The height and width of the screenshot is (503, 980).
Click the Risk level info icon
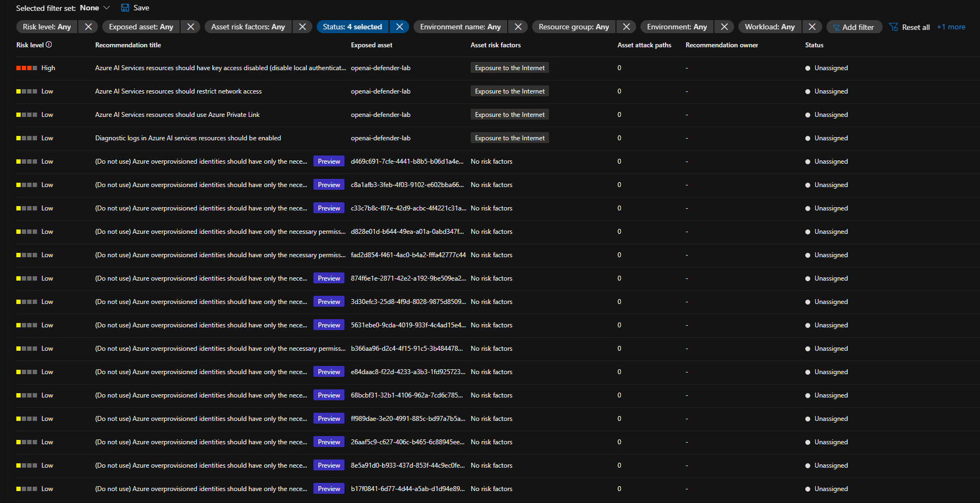coord(49,45)
